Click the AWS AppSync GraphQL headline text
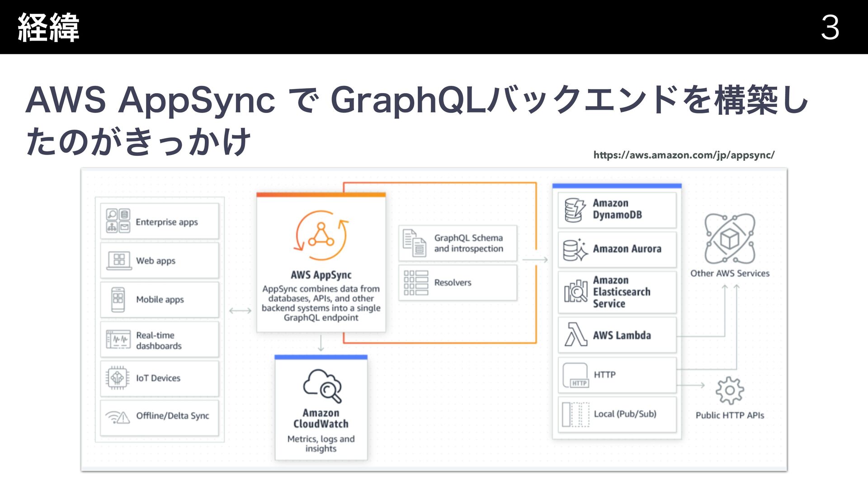The width and height of the screenshot is (868, 488). pyautogui.click(x=417, y=120)
